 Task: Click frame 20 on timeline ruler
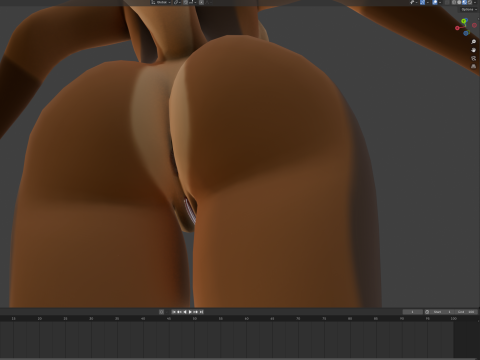click(x=39, y=319)
